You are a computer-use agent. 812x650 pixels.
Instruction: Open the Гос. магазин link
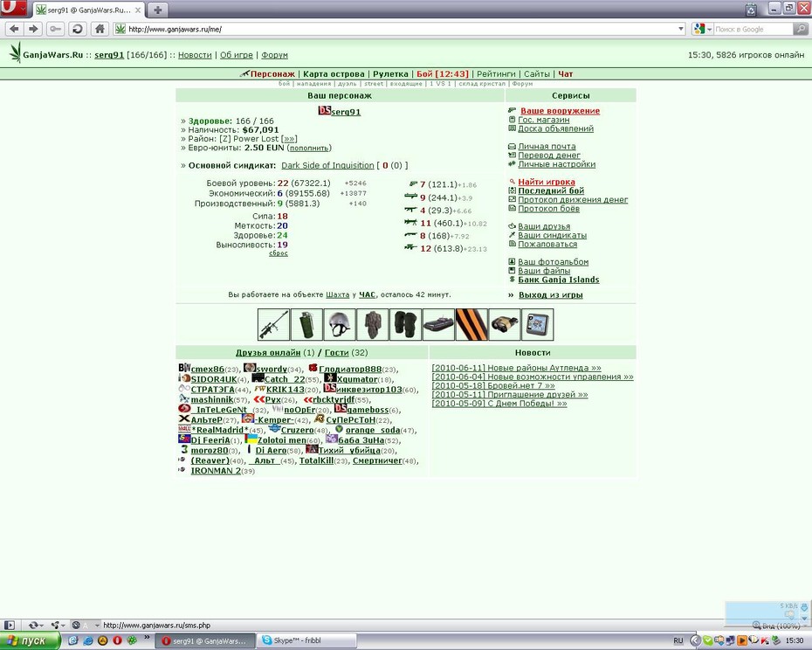click(x=544, y=120)
